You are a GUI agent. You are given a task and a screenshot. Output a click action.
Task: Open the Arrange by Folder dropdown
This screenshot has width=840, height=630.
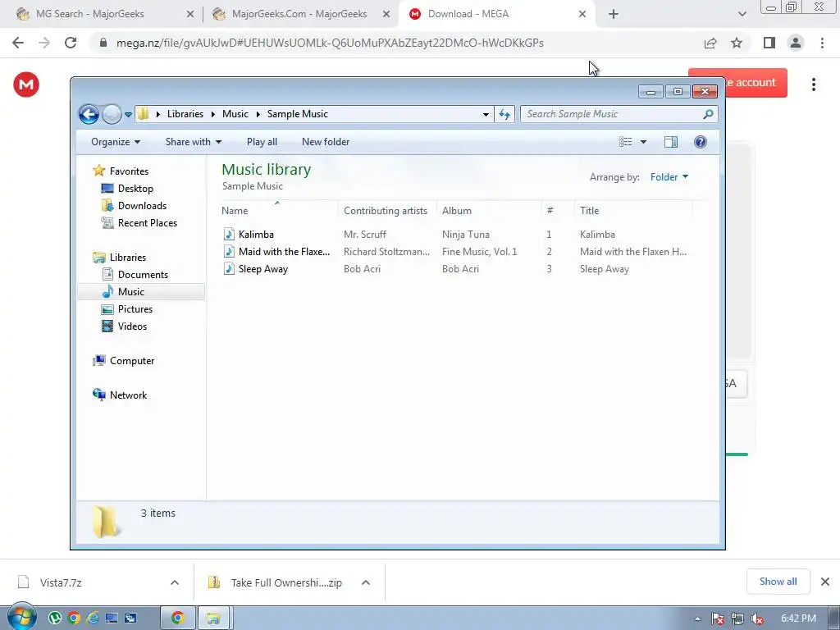[x=669, y=177]
